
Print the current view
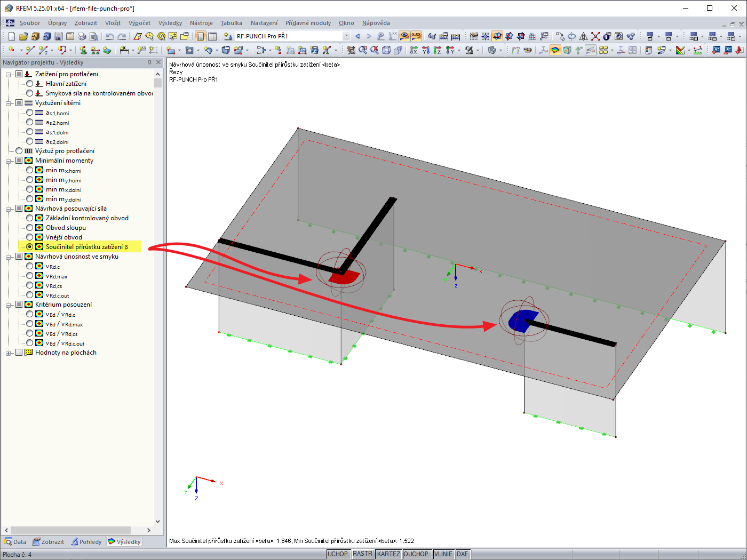tap(82, 36)
